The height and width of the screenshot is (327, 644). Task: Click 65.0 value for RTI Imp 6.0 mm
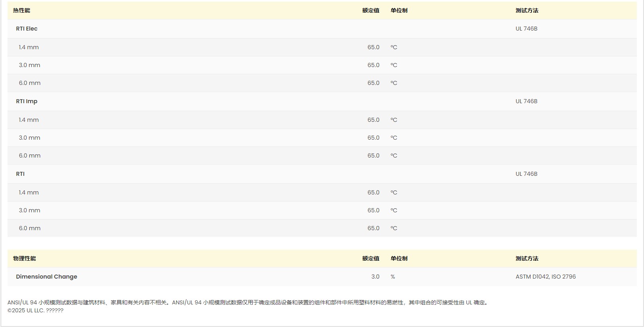(373, 156)
